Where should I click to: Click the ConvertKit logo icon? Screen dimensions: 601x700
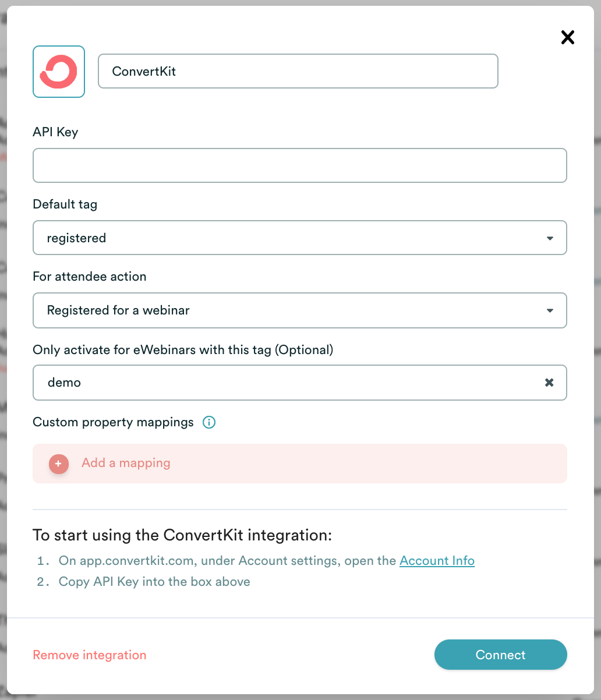point(58,71)
